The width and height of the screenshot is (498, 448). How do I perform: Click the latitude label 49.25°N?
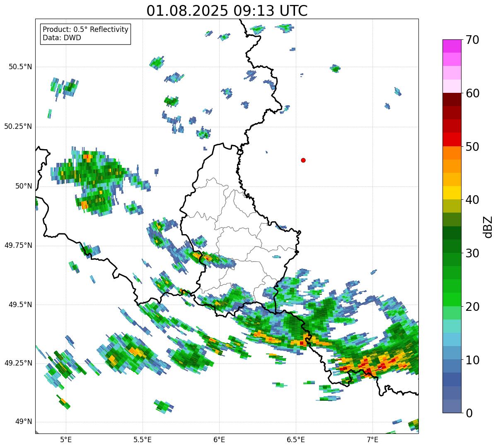18,363
